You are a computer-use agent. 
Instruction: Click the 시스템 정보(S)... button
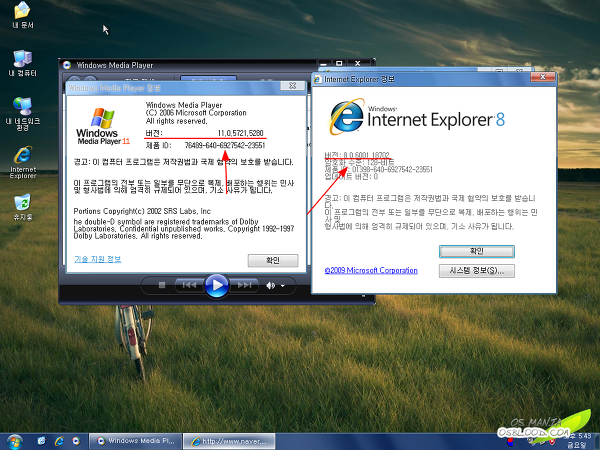coord(476,271)
